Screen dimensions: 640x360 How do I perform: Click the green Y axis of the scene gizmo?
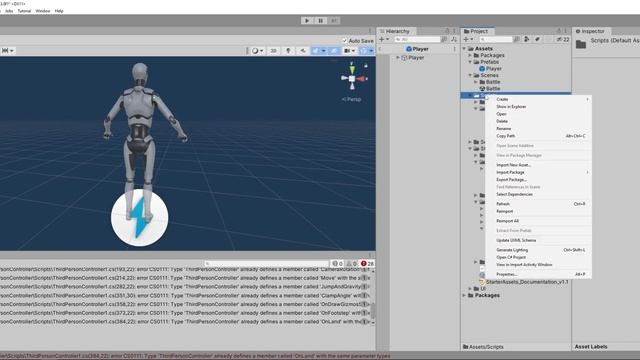tap(352, 69)
